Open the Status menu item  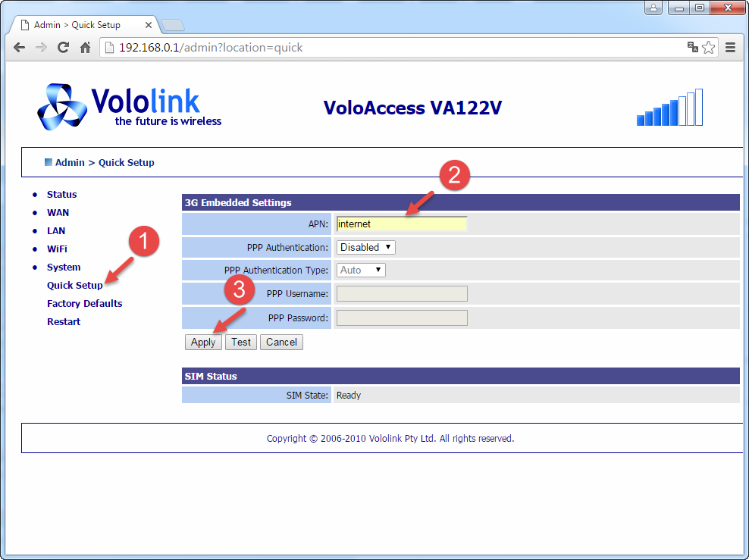pos(61,195)
